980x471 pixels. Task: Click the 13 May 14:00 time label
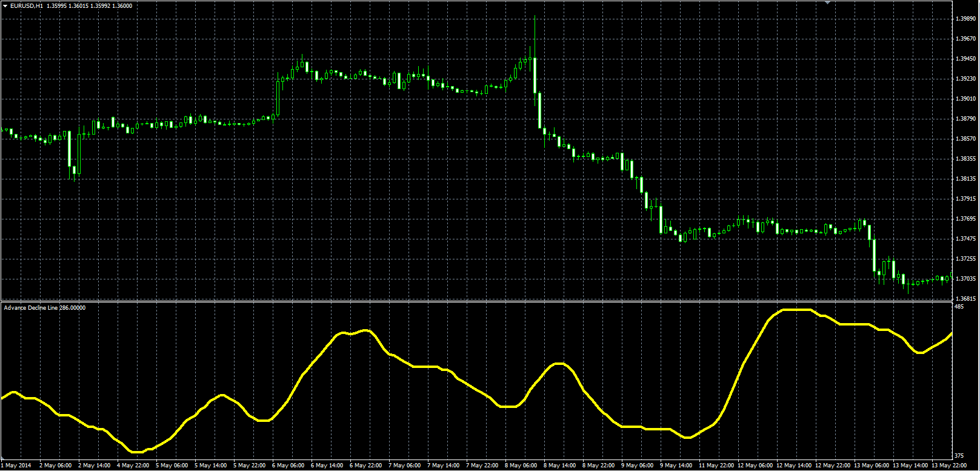910,466
